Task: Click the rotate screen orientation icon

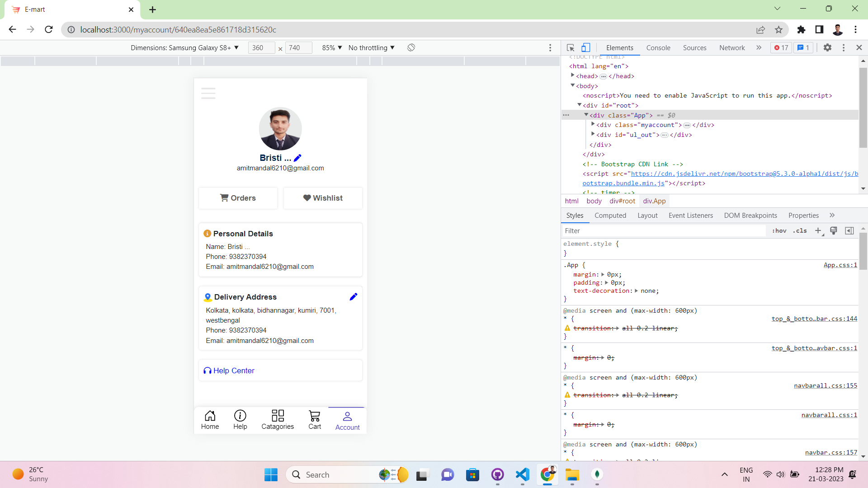Action: pyautogui.click(x=411, y=47)
